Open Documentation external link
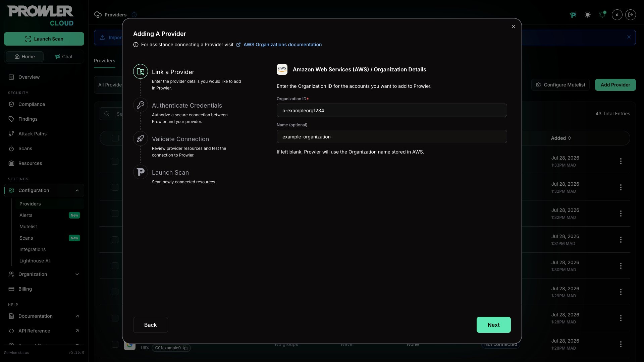Image resolution: width=644 pixels, height=362 pixels. pos(44,316)
